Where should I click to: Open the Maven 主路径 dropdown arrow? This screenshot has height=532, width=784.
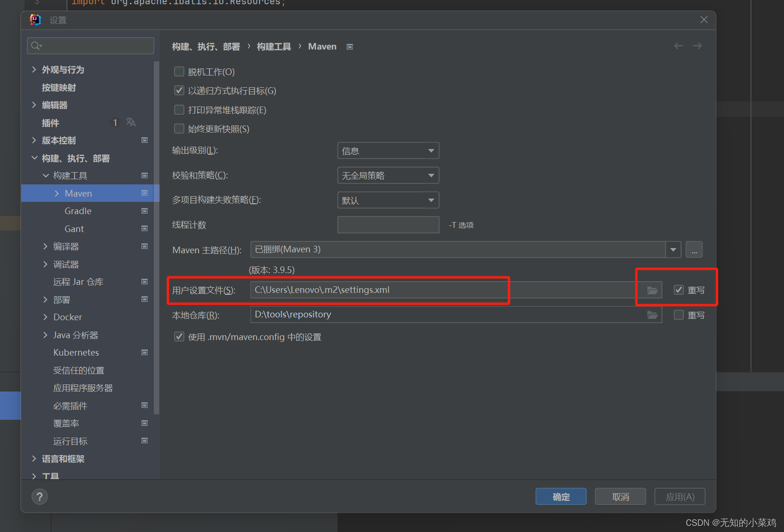click(673, 249)
